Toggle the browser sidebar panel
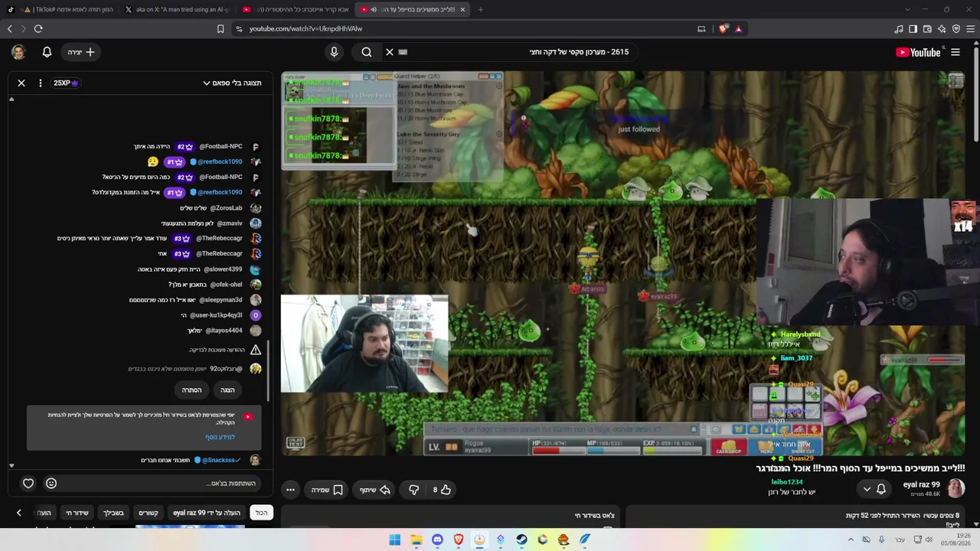The height and width of the screenshot is (551, 980). [x=913, y=28]
